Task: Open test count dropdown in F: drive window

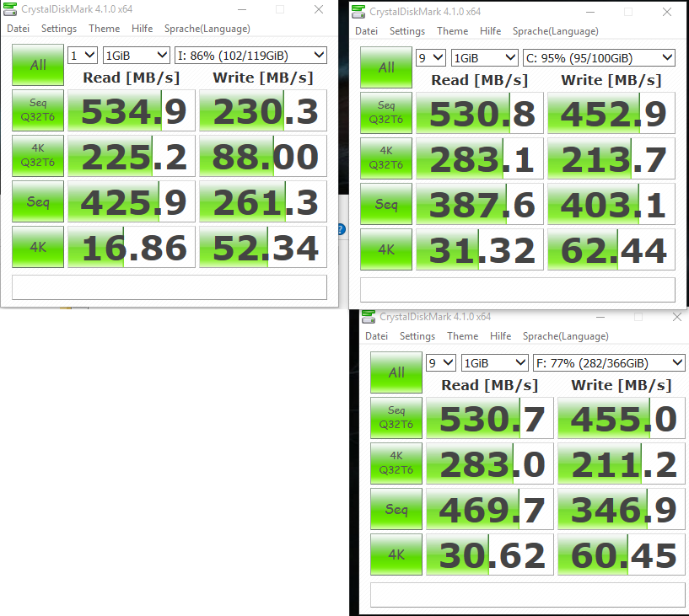Action: tap(441, 363)
